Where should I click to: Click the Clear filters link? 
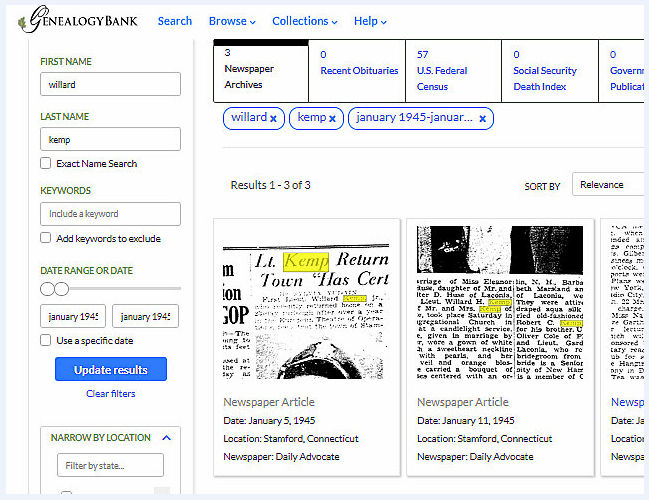(111, 394)
